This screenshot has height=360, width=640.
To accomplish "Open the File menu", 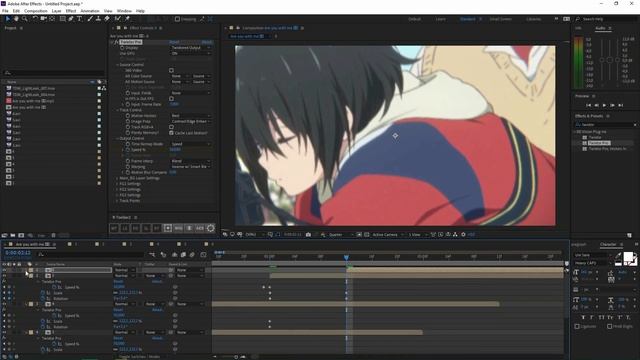I will [x=5, y=11].
